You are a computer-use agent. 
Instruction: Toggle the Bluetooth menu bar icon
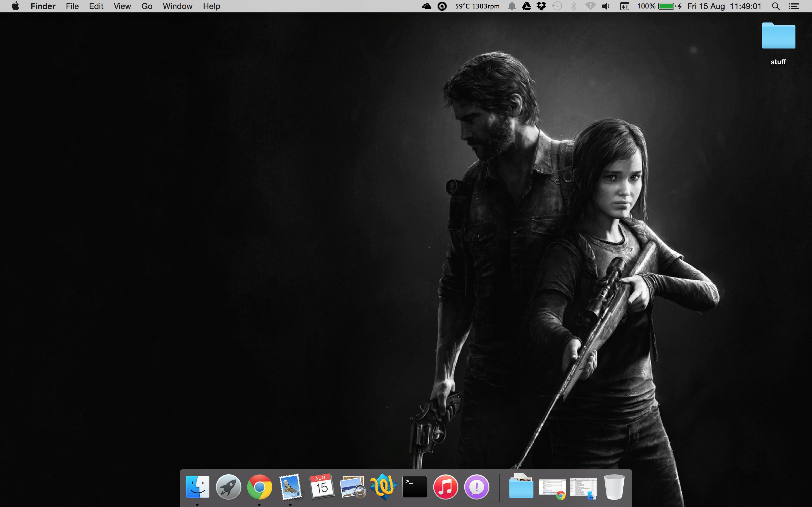[x=573, y=6]
